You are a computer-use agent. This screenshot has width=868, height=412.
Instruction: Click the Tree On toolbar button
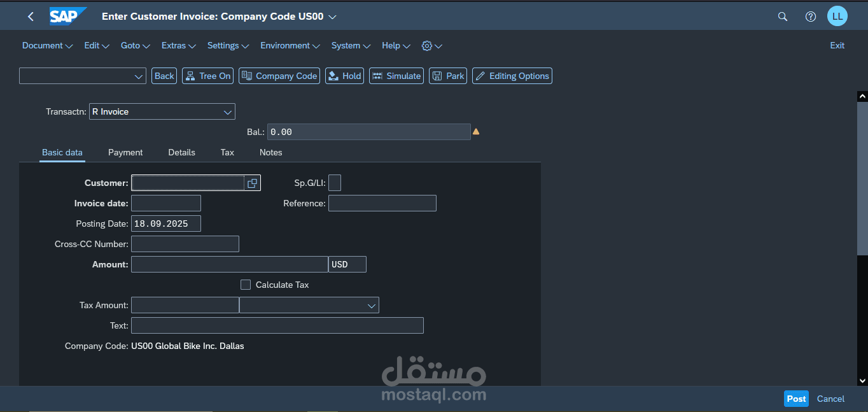click(208, 76)
